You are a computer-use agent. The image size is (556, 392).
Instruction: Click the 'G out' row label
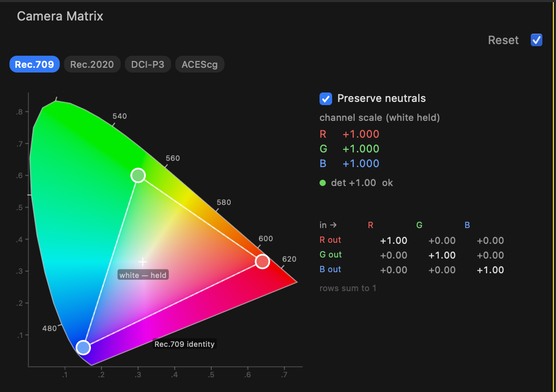pyautogui.click(x=331, y=254)
